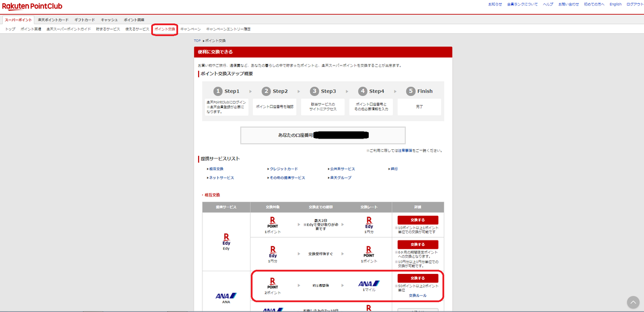Jump to その他の提携サービス link

[x=287, y=178]
